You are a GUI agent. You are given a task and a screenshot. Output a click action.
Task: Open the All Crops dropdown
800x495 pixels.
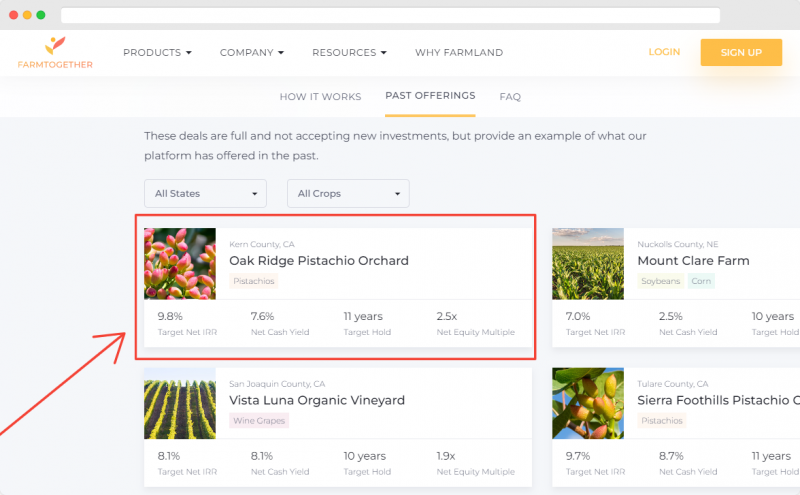pos(348,193)
